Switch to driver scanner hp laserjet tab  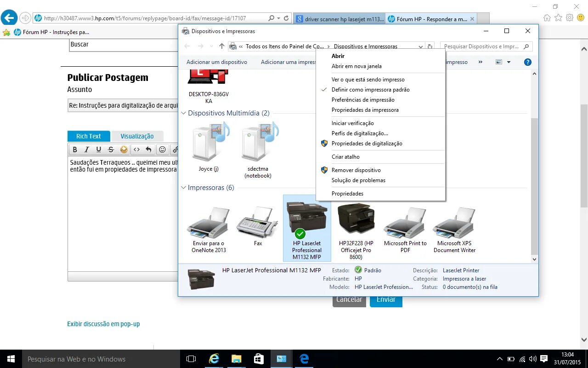tap(339, 19)
